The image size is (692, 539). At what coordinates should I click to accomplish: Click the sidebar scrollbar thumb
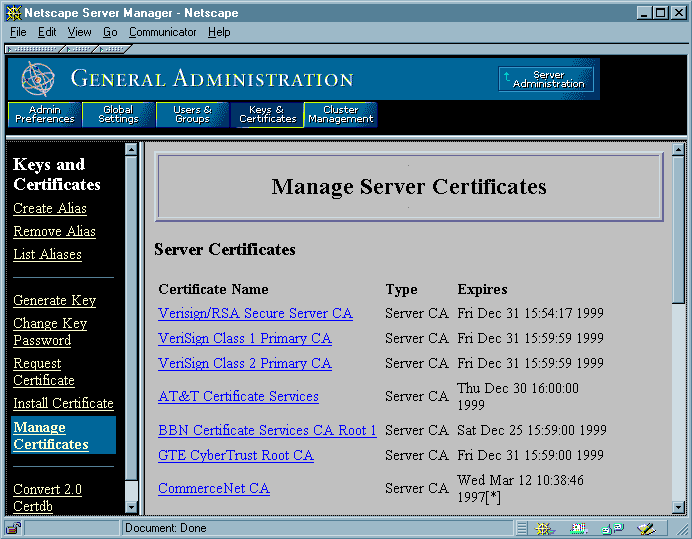(x=131, y=318)
